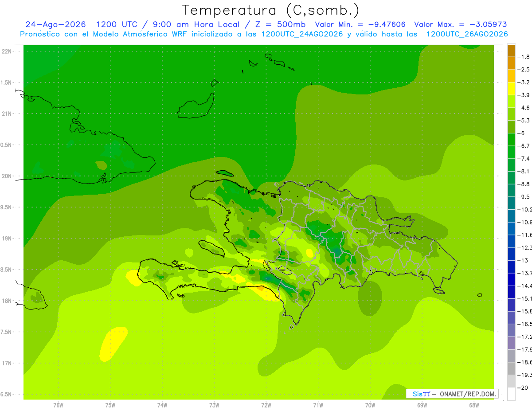Click the "-3.2" colorbar label
Image resolution: width=532 pixels, height=411 pixels.
pyautogui.click(x=524, y=82)
